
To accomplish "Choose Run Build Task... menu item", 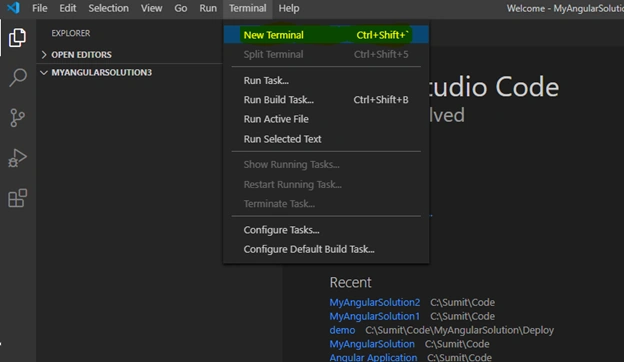I will pos(326,99).
